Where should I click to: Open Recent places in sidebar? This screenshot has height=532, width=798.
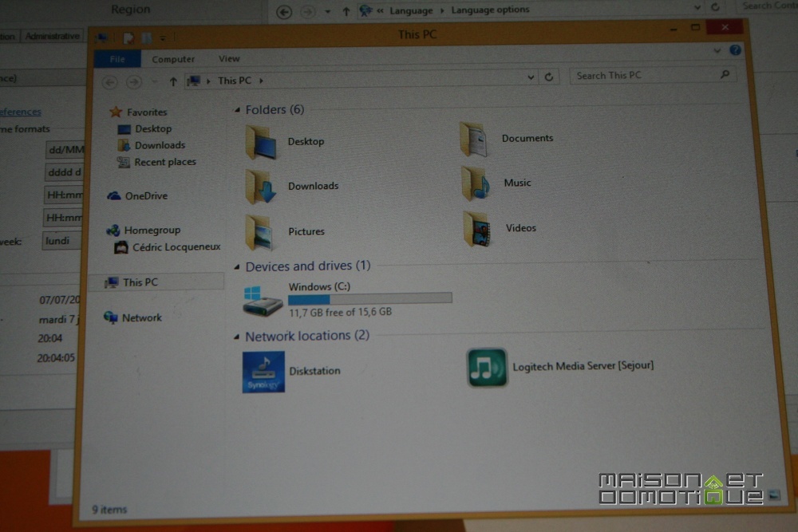coord(156,162)
